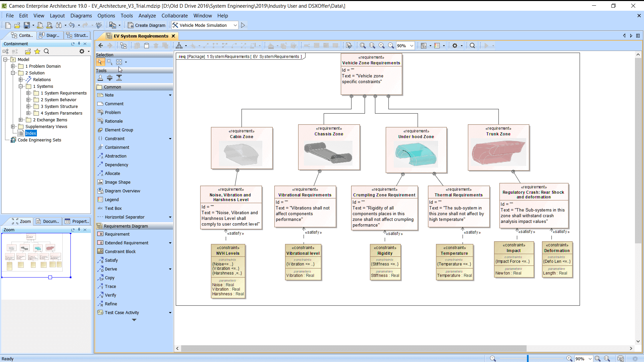Pick the Satisfy relationship tool
Screen dimensions: 644x362
click(x=111, y=260)
